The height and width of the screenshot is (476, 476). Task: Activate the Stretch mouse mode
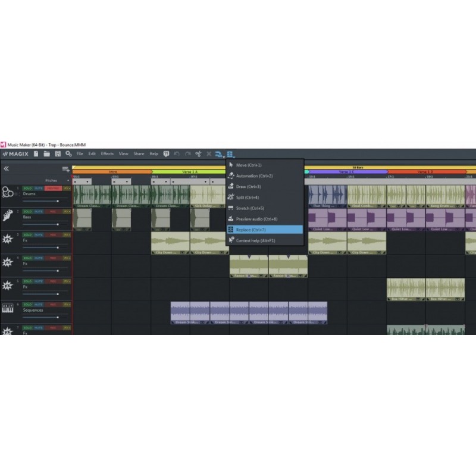[250, 208]
